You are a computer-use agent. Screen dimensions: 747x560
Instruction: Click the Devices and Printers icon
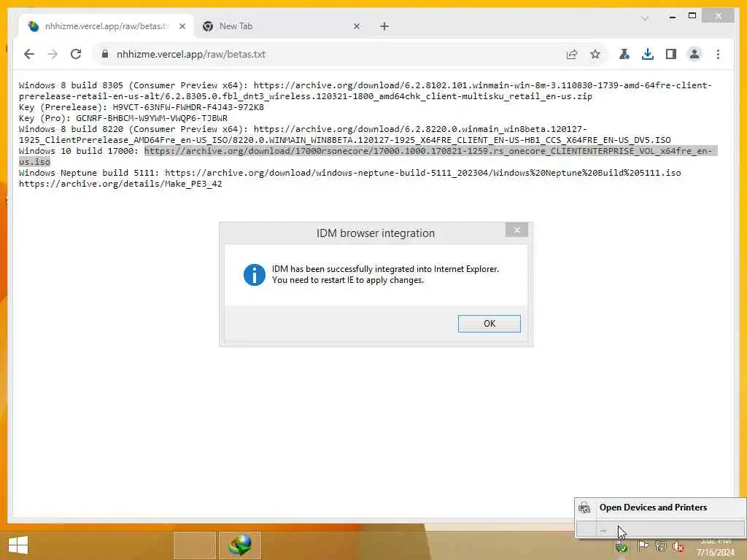(x=584, y=507)
